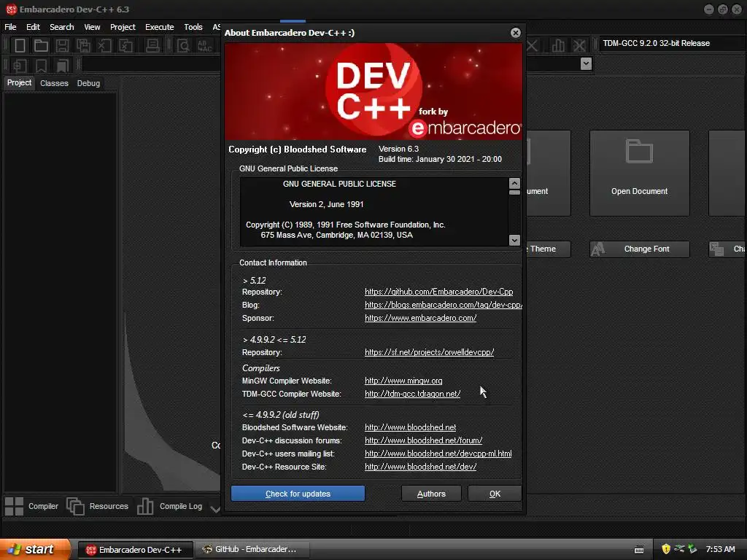Click the license box scroll-down arrow
This screenshot has width=747, height=560.
(x=514, y=240)
